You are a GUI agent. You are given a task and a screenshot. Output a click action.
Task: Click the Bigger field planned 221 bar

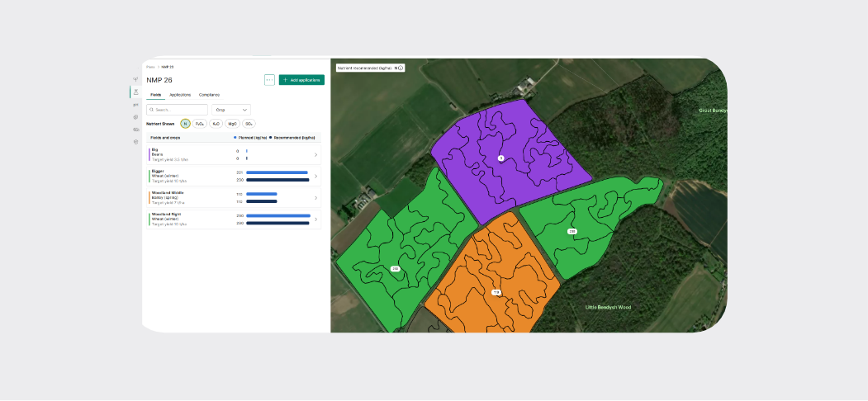[277, 172]
